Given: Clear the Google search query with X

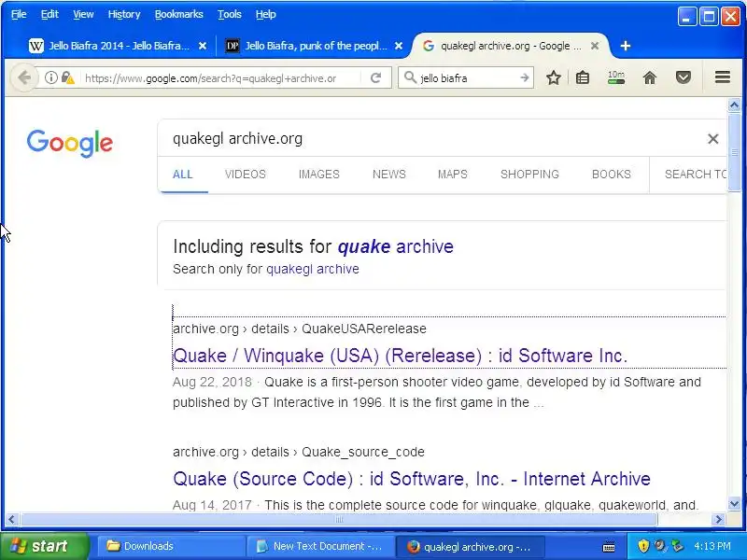Looking at the screenshot, I should [x=712, y=138].
